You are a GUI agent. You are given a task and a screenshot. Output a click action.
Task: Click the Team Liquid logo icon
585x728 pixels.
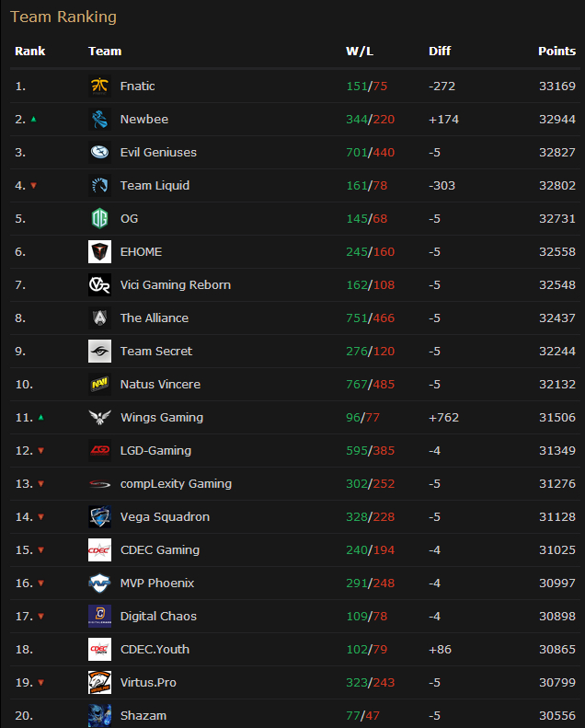[100, 186]
